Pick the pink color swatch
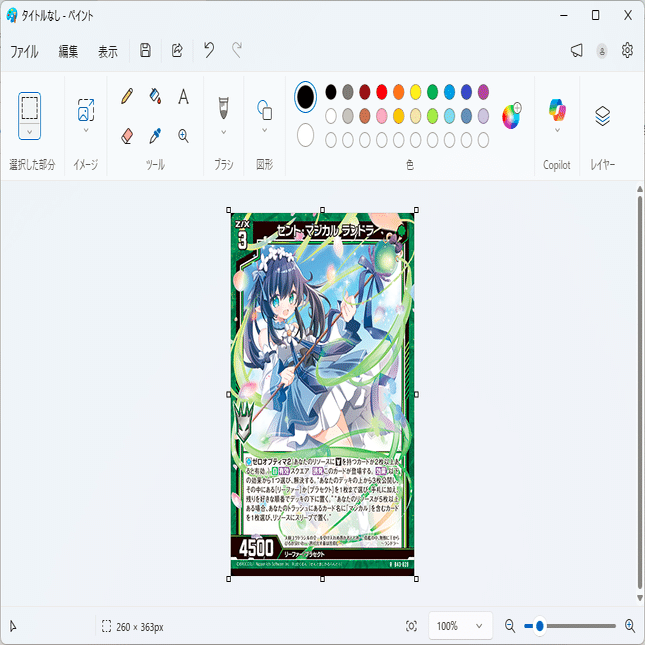This screenshot has width=645, height=645. [x=382, y=116]
